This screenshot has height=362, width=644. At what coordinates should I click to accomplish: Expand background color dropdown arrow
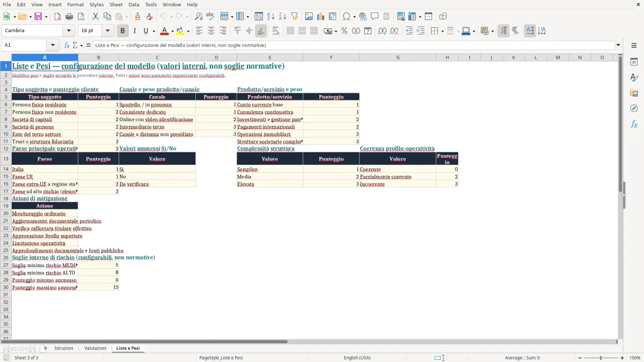tap(188, 31)
